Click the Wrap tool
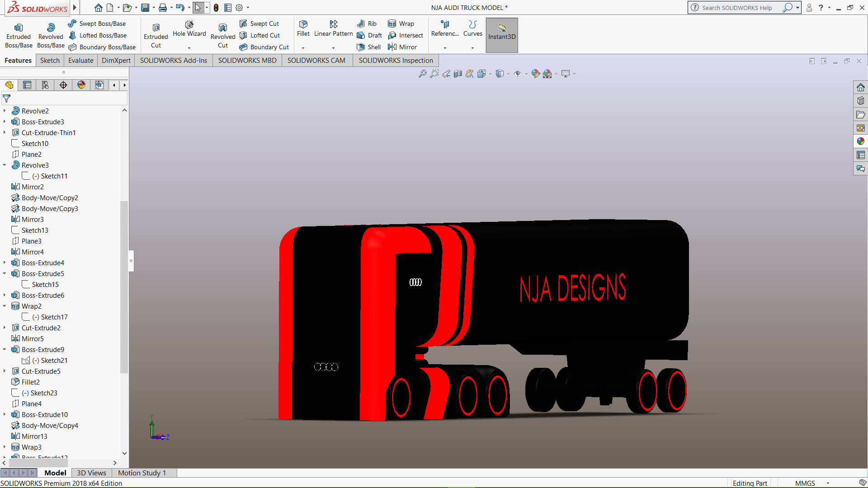This screenshot has height=488, width=868. pyautogui.click(x=401, y=23)
